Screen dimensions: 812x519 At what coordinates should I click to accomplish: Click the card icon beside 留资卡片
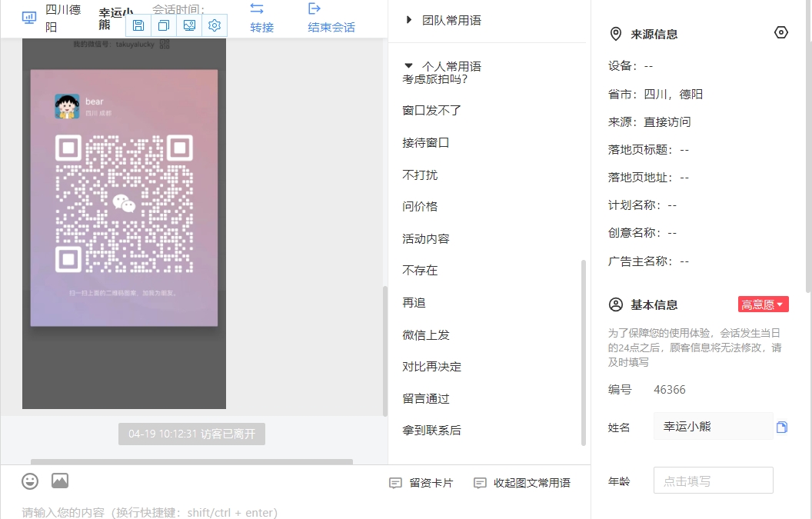pos(395,484)
